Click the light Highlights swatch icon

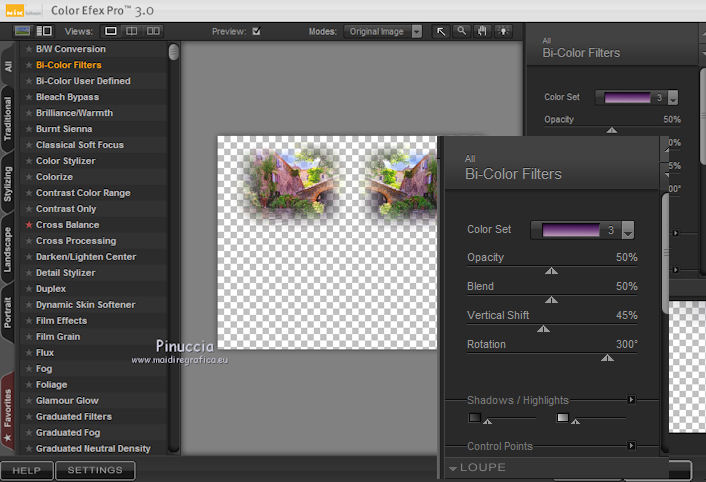coord(563,417)
